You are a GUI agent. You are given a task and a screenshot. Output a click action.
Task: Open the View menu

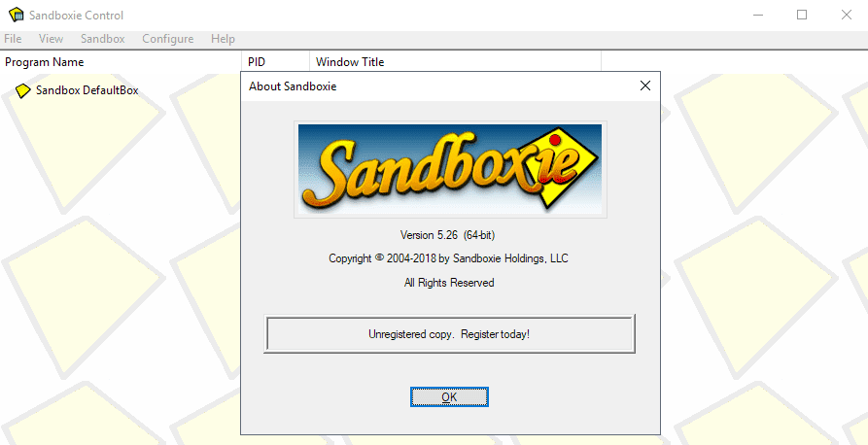click(51, 39)
